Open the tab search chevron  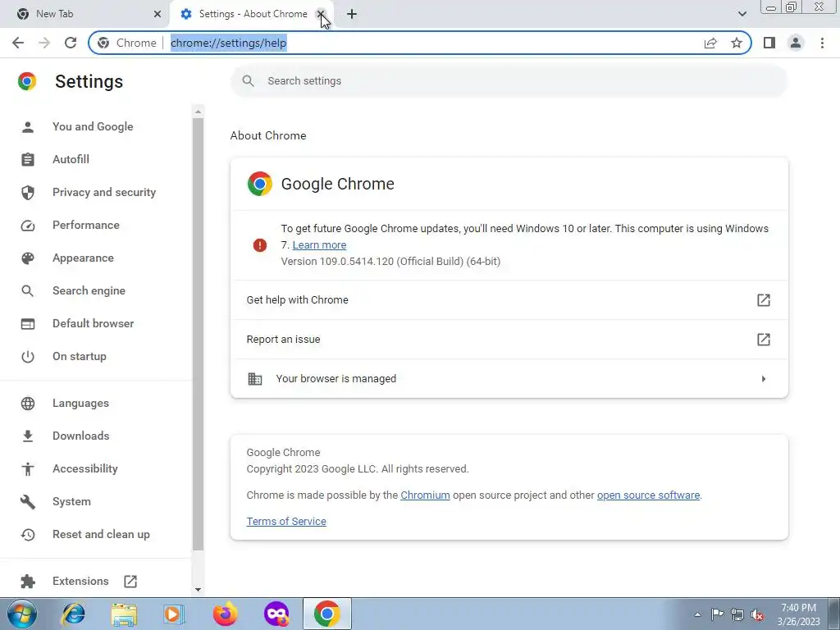tap(742, 14)
